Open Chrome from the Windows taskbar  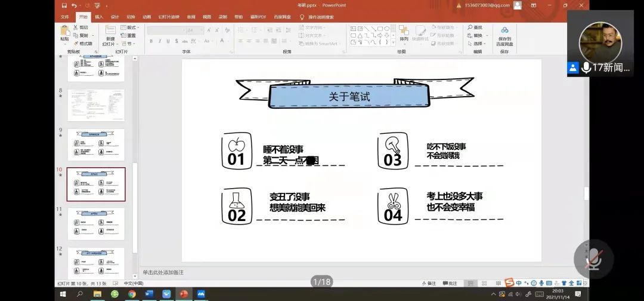tap(132, 294)
